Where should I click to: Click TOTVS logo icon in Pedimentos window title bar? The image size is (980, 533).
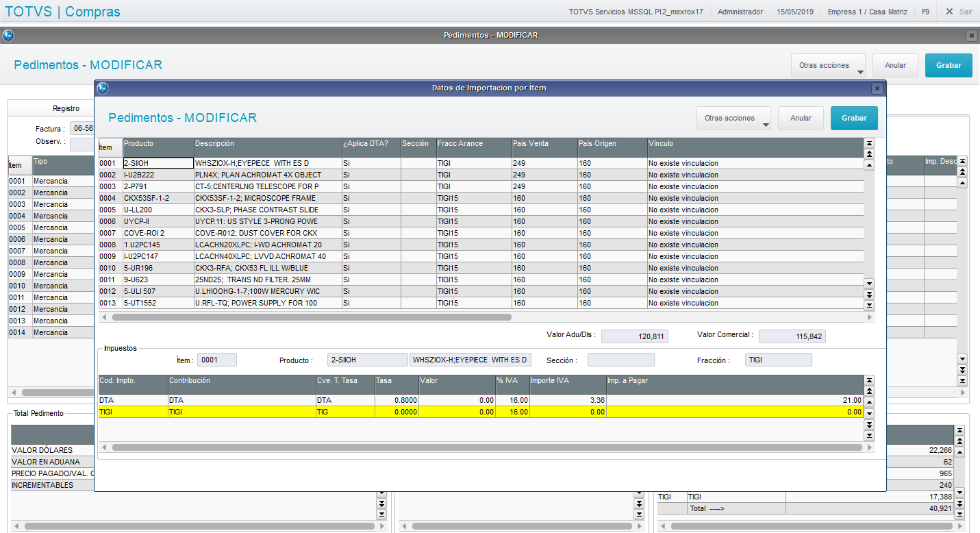tap(8, 35)
